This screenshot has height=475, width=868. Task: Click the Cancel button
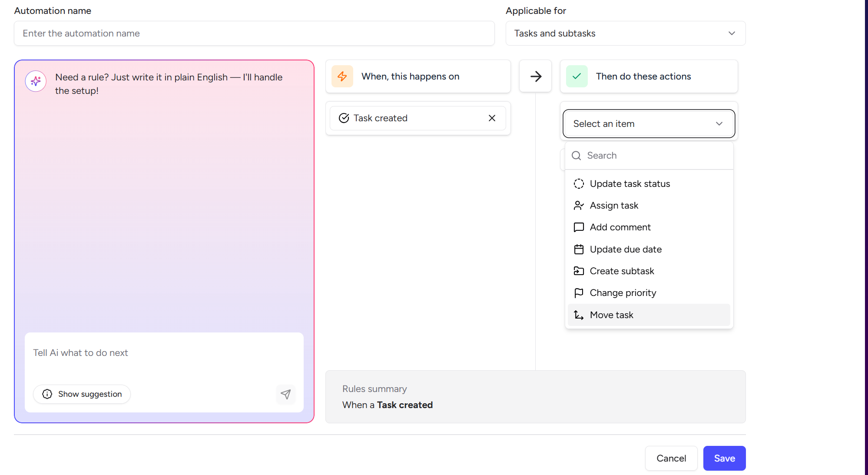pyautogui.click(x=671, y=458)
